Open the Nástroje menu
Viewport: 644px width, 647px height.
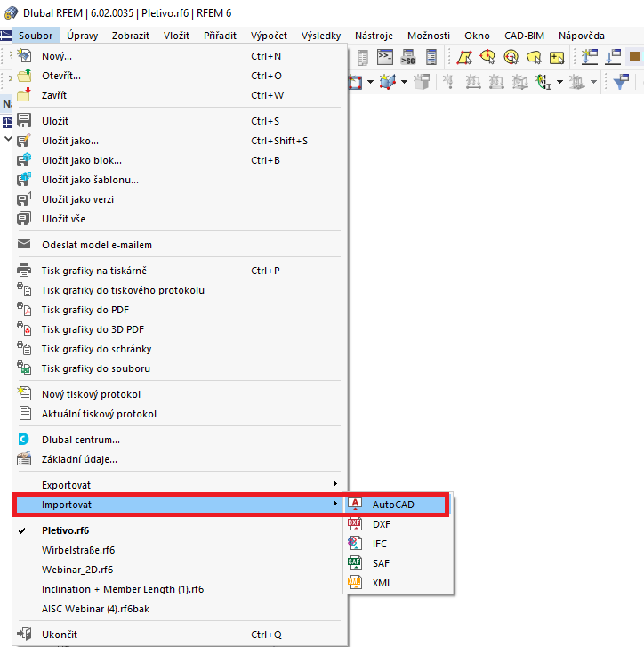(374, 36)
